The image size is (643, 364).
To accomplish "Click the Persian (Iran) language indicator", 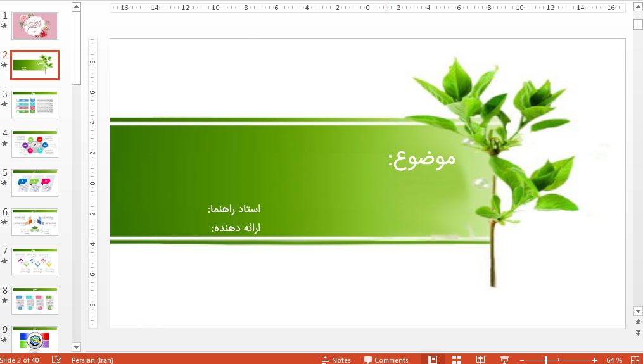I will click(92, 360).
